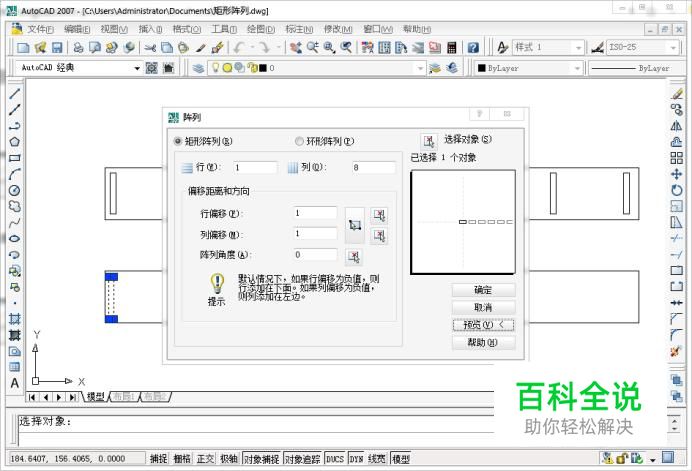The height and width of the screenshot is (471, 692).
Task: Click the 取消 button in Array dialog
Action: coord(483,307)
